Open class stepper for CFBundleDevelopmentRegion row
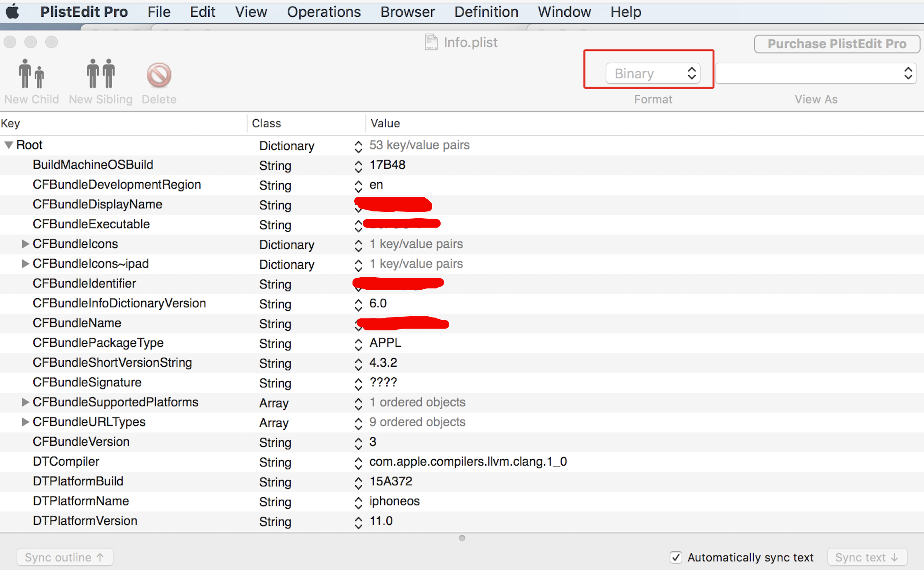The height and width of the screenshot is (570, 924). click(358, 186)
